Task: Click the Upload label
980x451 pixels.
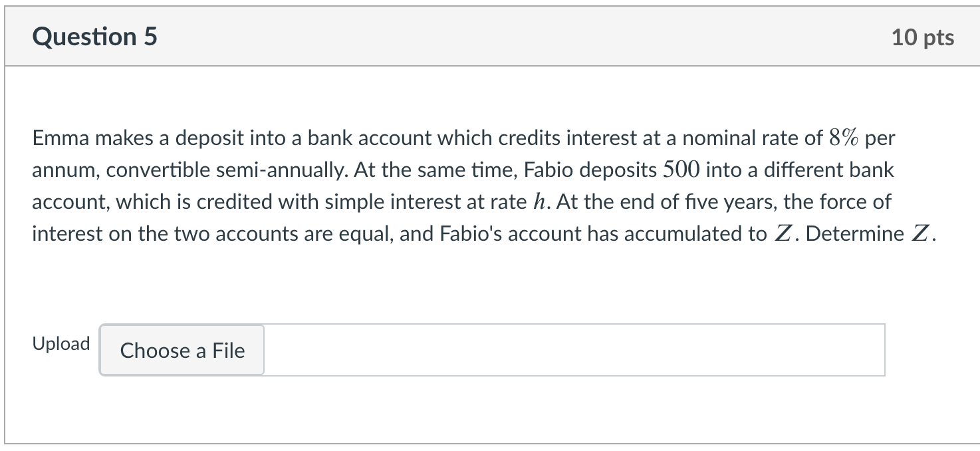Action: 61,344
